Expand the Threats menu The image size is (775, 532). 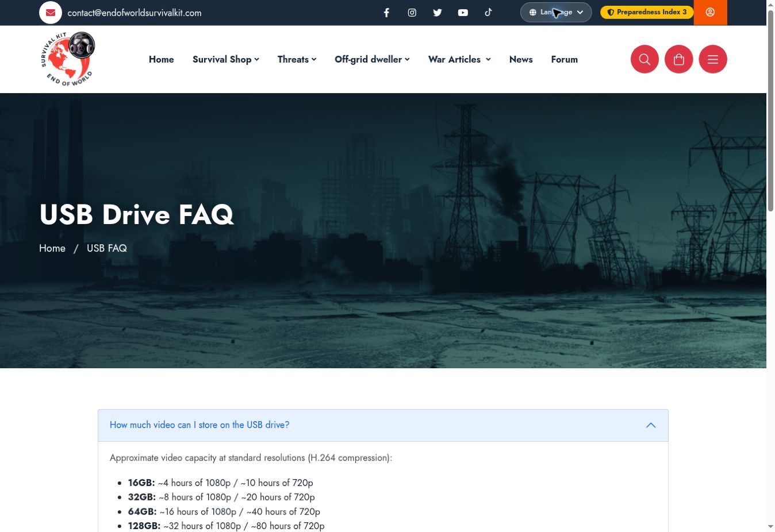pos(297,59)
